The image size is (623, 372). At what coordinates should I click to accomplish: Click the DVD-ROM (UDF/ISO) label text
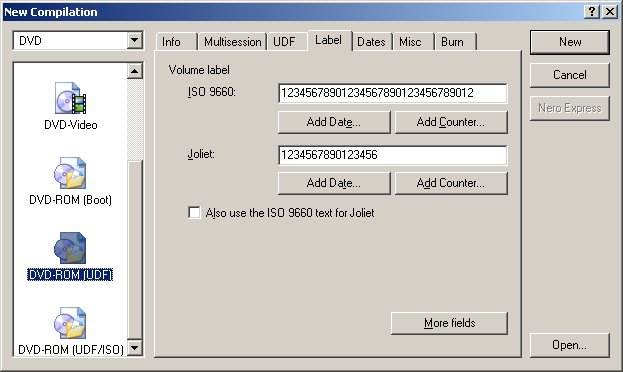click(71, 349)
